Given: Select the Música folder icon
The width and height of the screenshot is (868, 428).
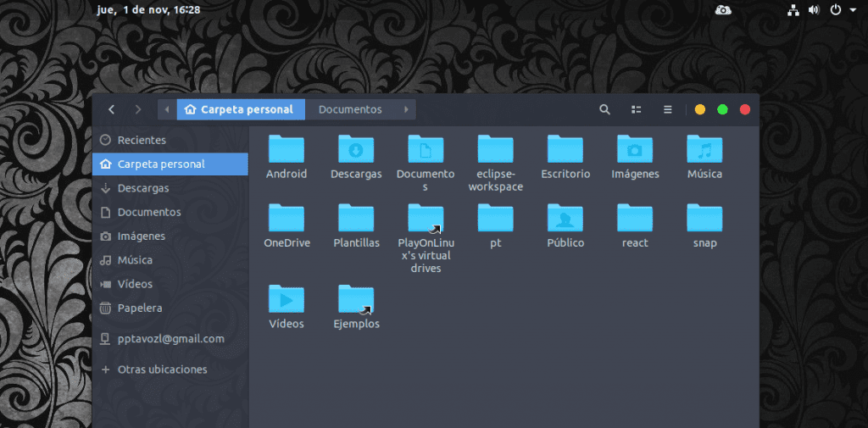Looking at the screenshot, I should tap(704, 150).
